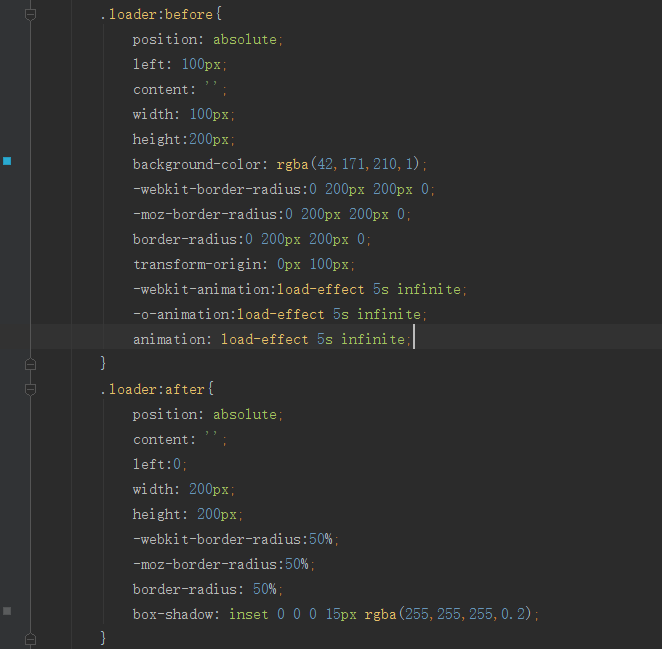This screenshot has width=662, height=649.
Task: Click 'position: absolute;' in .loader:before
Action: point(208,40)
